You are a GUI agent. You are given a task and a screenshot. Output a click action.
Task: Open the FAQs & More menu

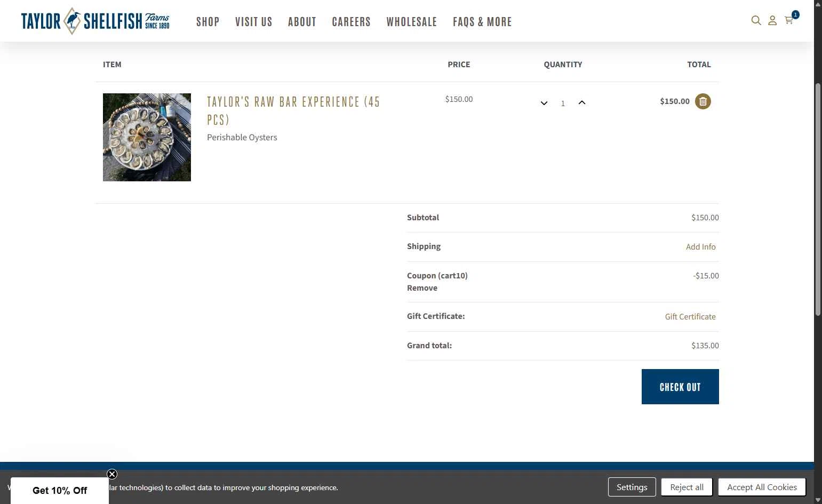[482, 22]
